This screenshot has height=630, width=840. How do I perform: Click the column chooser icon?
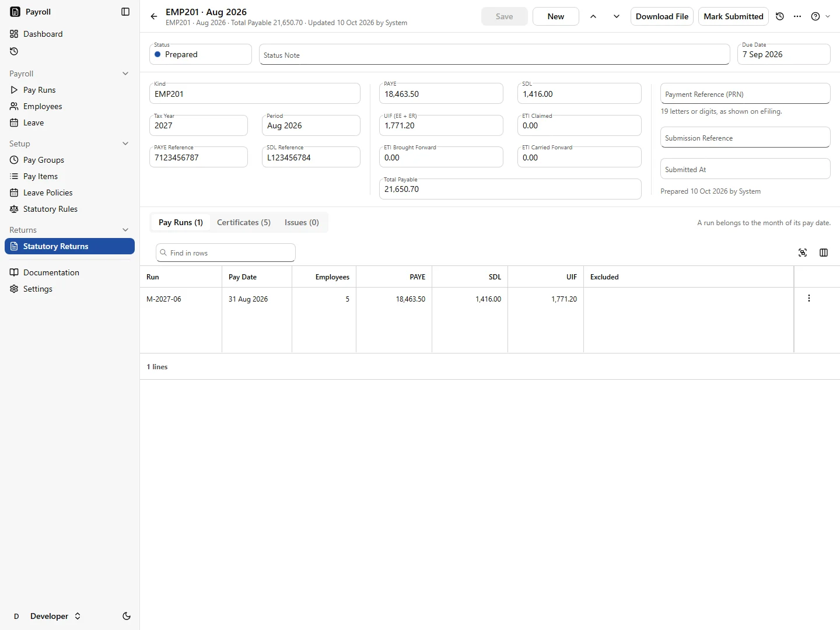pyautogui.click(x=824, y=253)
